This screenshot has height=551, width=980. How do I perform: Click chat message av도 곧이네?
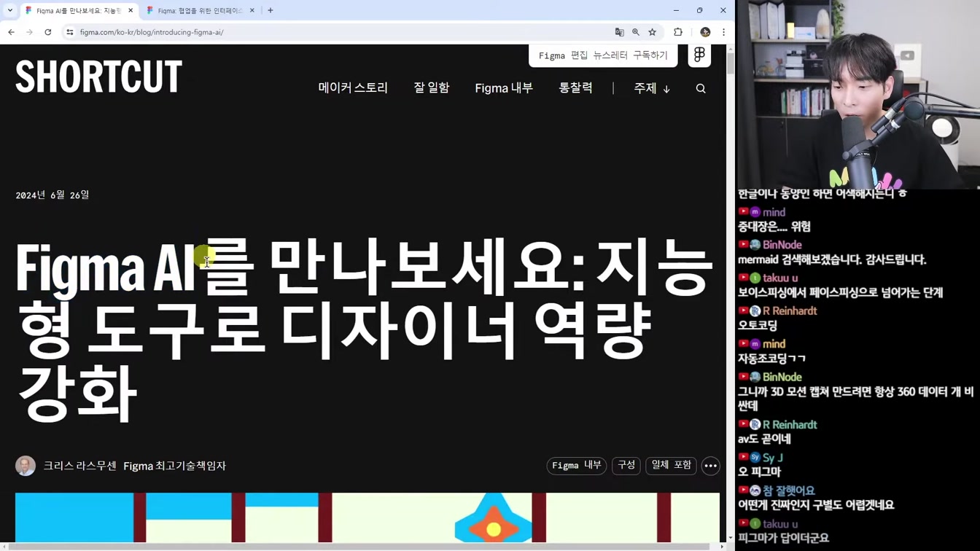764,439
